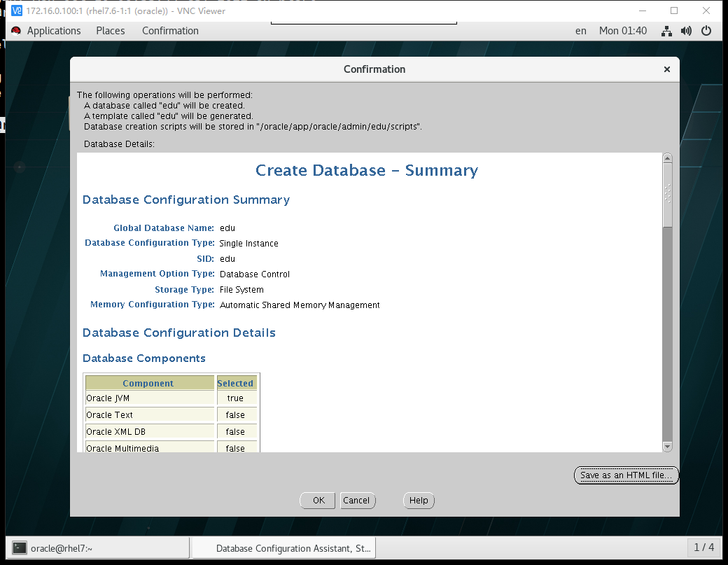
Task: Click the Selected table header
Action: click(x=237, y=383)
